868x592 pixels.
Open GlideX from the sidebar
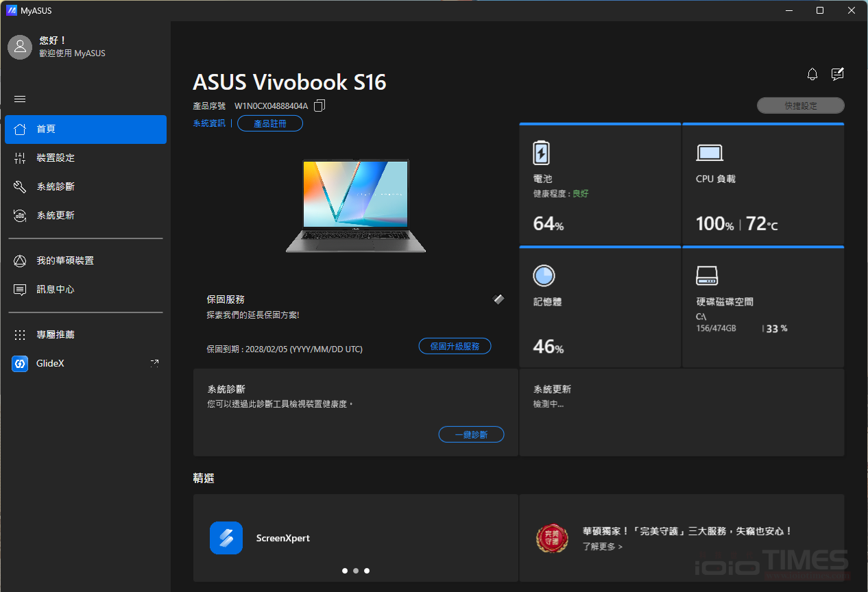[50, 363]
